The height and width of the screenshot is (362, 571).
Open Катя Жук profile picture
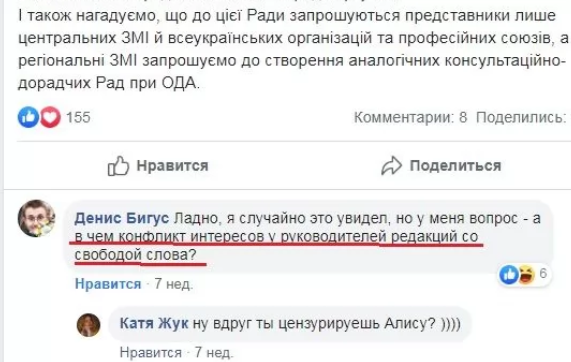(88, 325)
